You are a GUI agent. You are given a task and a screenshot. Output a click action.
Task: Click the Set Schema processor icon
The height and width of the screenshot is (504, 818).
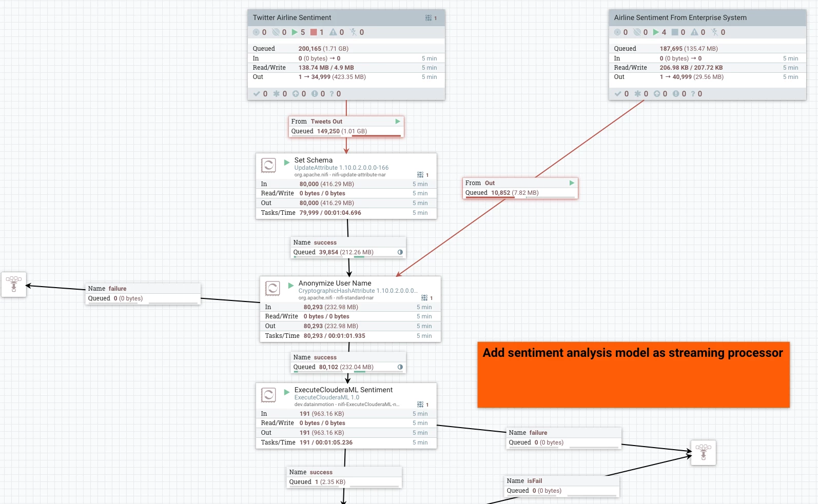(268, 165)
